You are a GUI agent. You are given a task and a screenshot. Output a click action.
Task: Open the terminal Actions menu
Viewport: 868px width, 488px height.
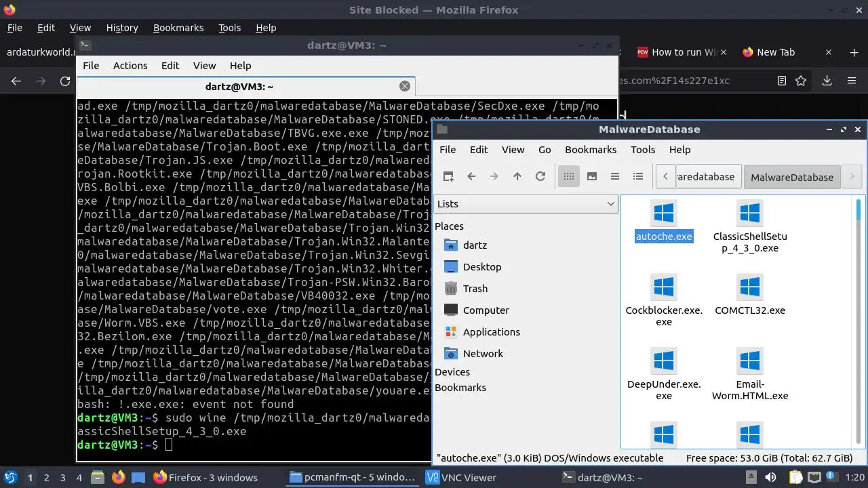130,65
